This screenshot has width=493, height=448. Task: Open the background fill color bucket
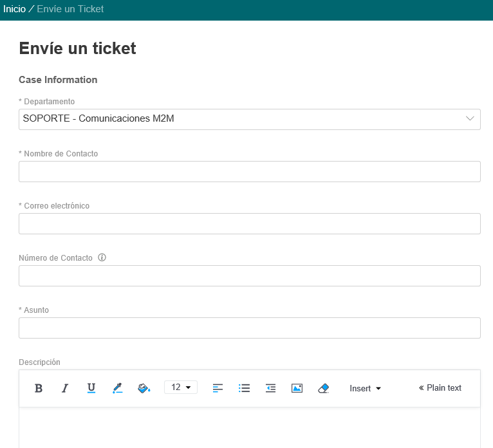pos(144,388)
